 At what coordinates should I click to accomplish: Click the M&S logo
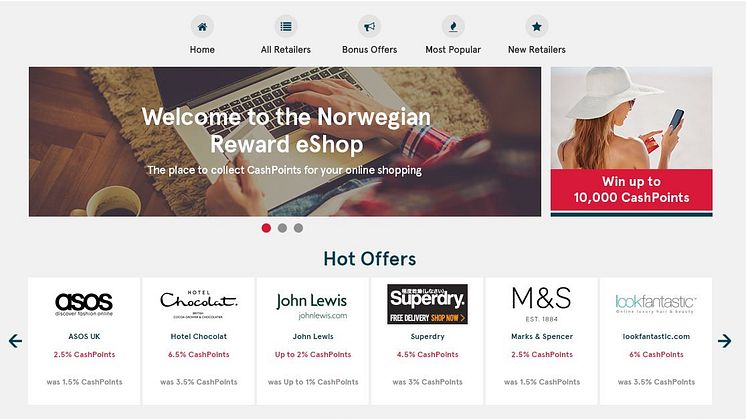(541, 304)
